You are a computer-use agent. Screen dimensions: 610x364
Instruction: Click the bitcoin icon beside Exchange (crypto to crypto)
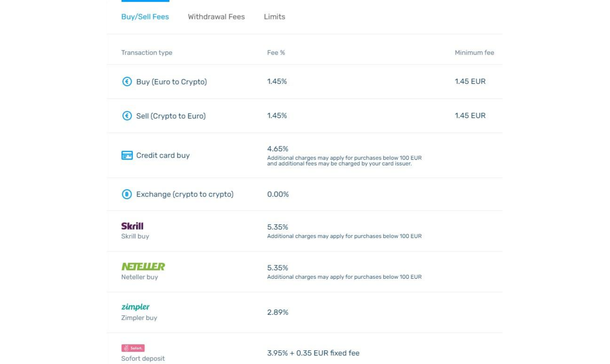127,194
